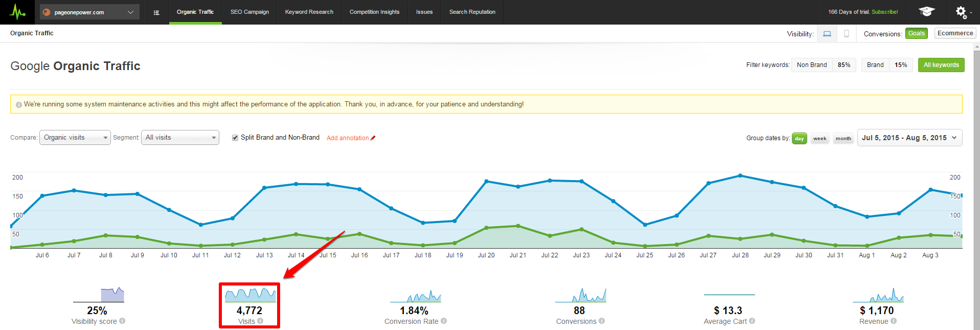This screenshot has height=330, width=980.
Task: Group dates by week
Action: [x=819, y=139]
